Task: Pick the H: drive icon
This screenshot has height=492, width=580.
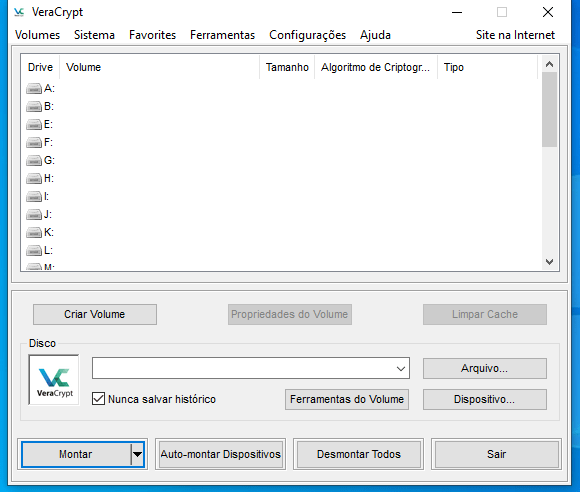Action: pyautogui.click(x=34, y=179)
